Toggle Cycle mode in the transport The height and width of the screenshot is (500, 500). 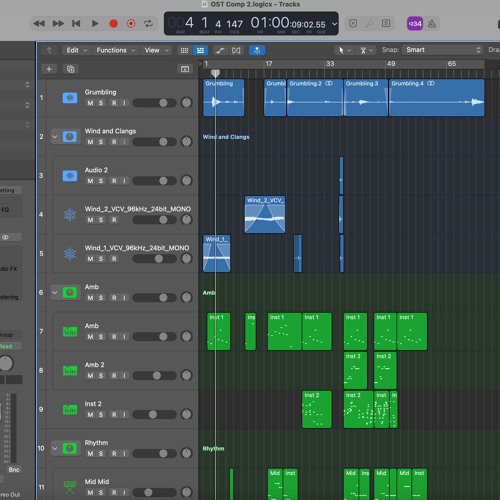tap(148, 24)
